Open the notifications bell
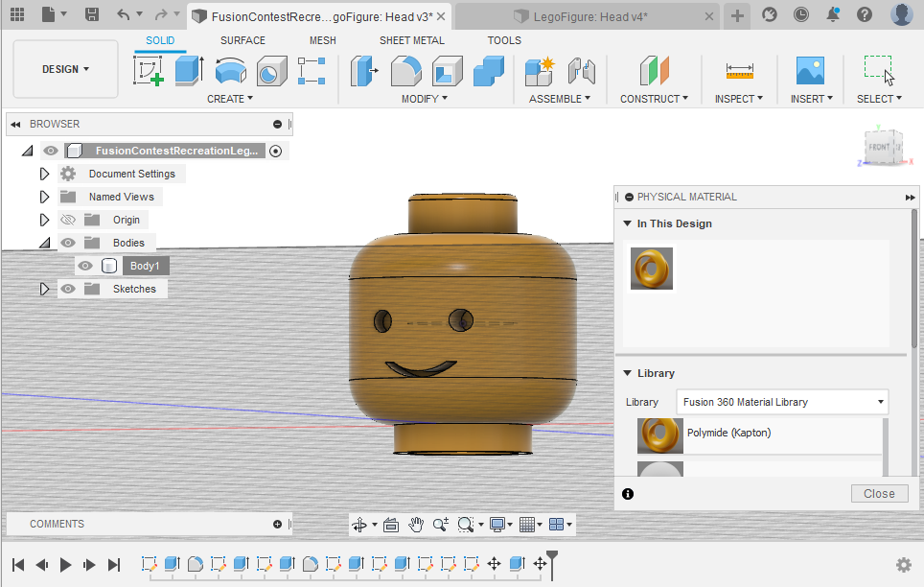Screen dimensions: 924x587 click(x=833, y=14)
